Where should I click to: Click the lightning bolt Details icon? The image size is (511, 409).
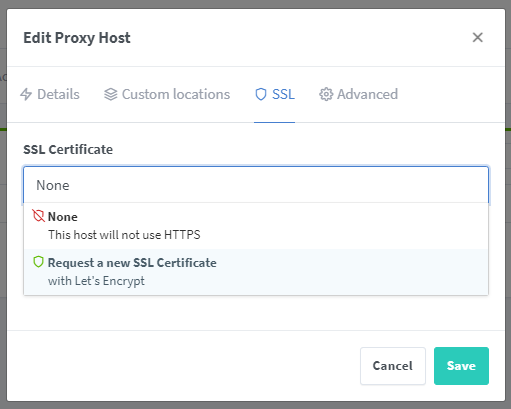(26, 94)
